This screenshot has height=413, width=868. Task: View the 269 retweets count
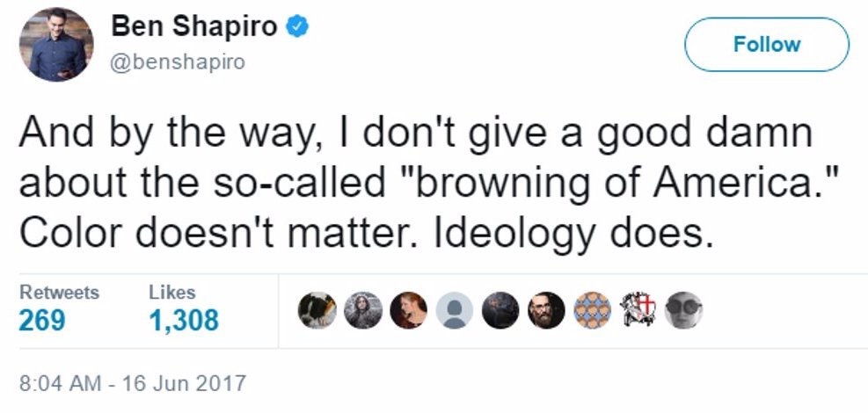[x=42, y=320]
